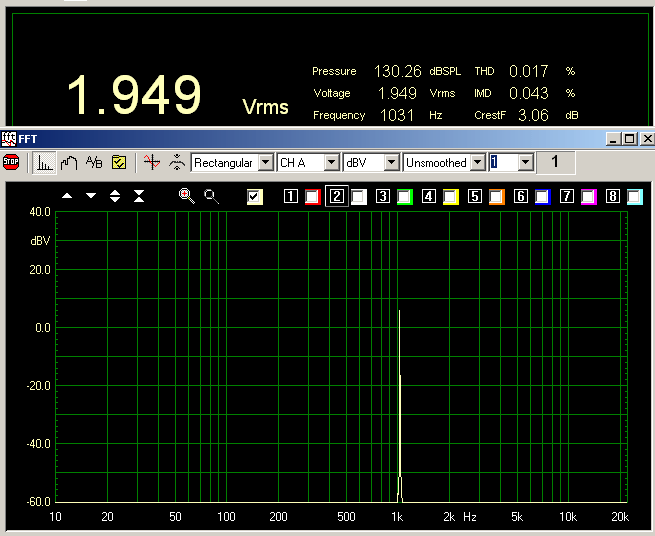Shift graph up with up arrow
This screenshot has width=655, height=536.
pyautogui.click(x=67, y=196)
